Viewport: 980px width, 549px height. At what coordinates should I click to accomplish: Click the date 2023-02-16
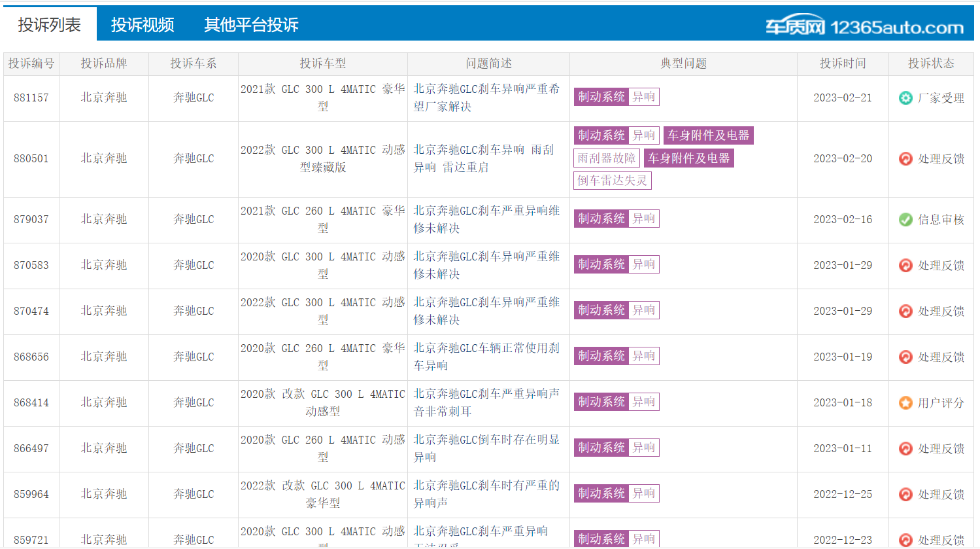[843, 219]
